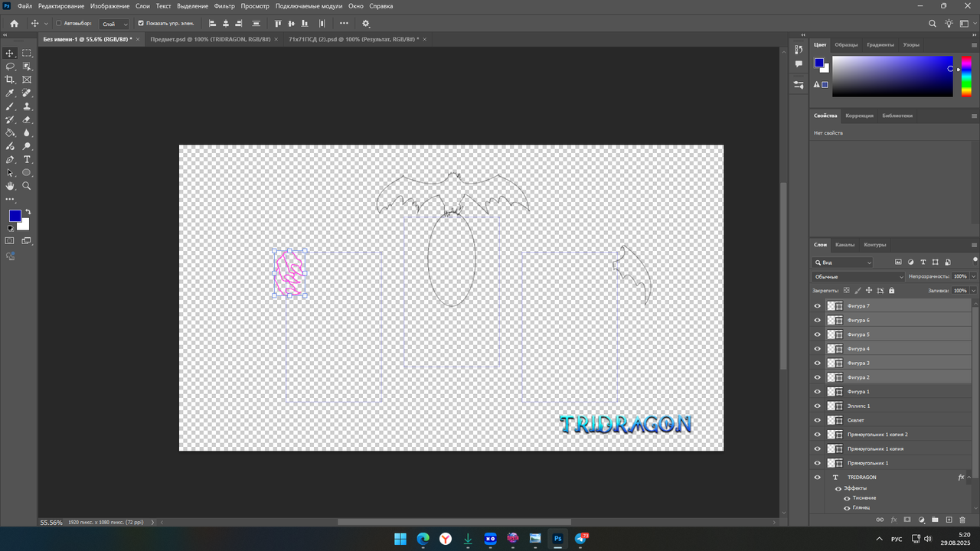This screenshot has height=551, width=980.
Task: Open Photoshop from the Windows taskbar
Action: tap(557, 539)
